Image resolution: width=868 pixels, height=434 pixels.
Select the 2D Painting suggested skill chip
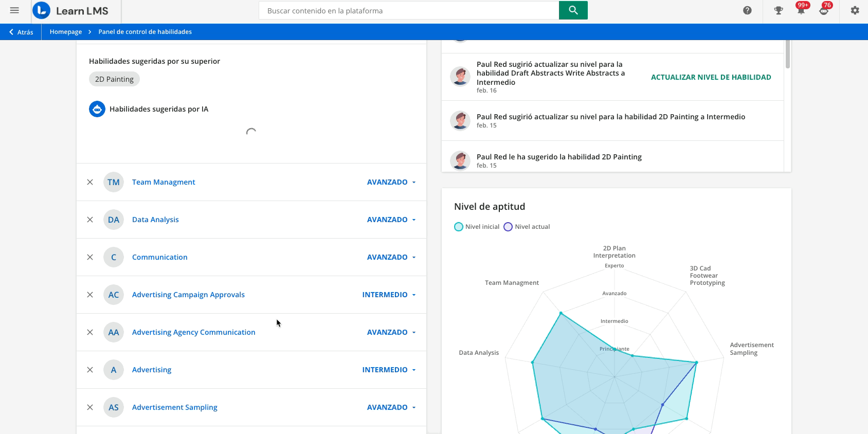[x=114, y=79]
